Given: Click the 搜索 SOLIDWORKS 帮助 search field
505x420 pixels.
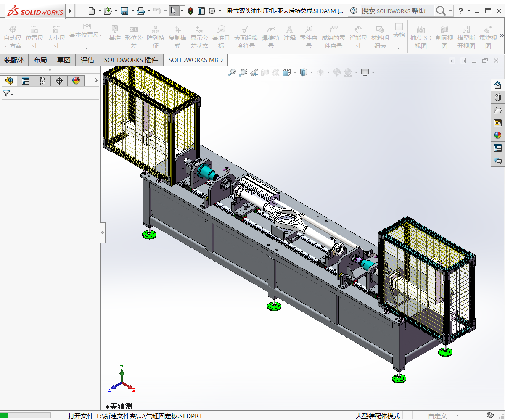Looking at the screenshot, I should click(x=393, y=11).
